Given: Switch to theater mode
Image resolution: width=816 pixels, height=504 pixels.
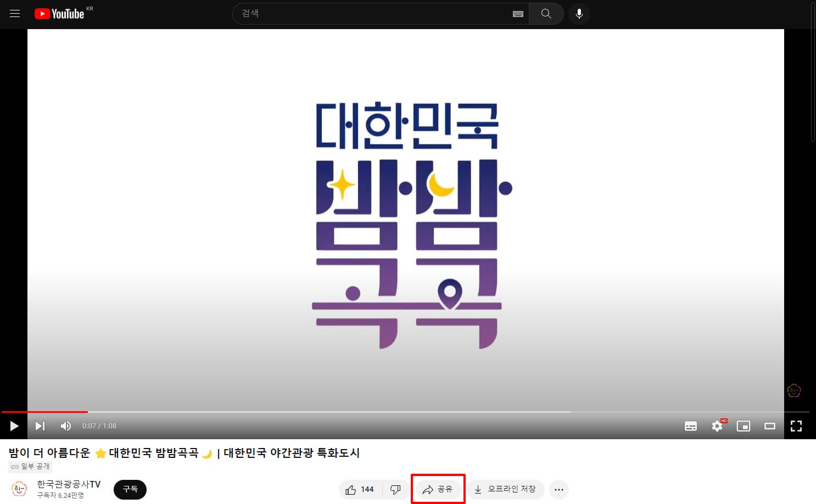Looking at the screenshot, I should (x=770, y=426).
